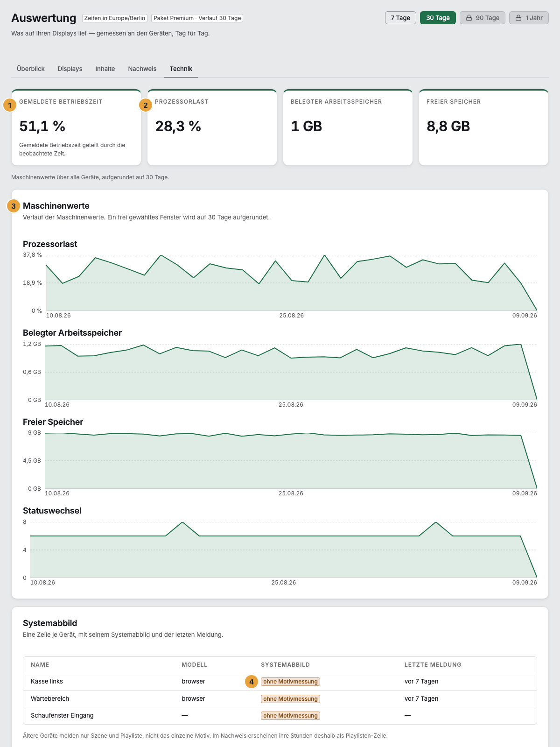This screenshot has height=747, width=560.
Task: Click the Freier Speicher chart title
Action: (x=53, y=422)
